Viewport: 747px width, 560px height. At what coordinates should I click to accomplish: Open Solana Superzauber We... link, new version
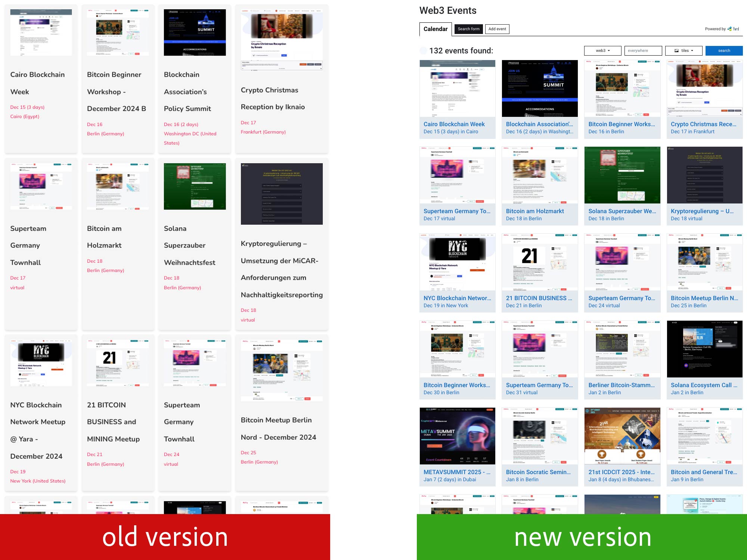click(622, 211)
